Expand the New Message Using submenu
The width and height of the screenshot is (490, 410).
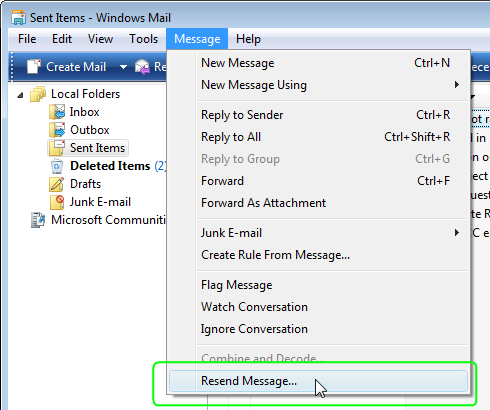click(x=457, y=85)
